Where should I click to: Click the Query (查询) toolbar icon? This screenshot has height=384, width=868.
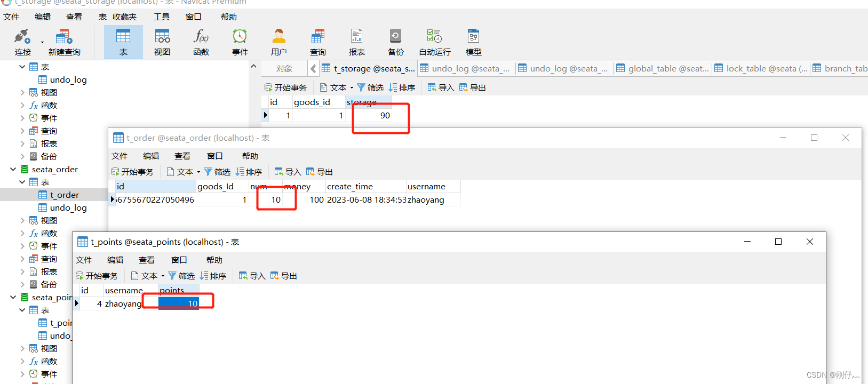(318, 42)
